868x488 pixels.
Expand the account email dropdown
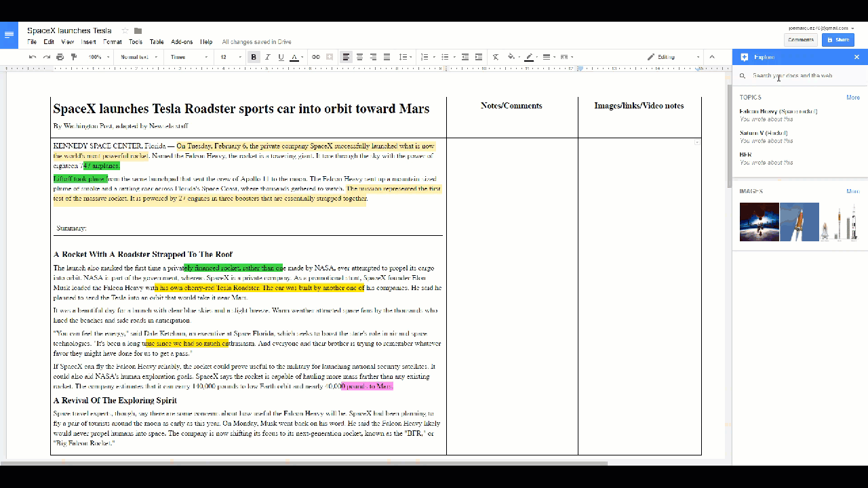[x=821, y=28]
